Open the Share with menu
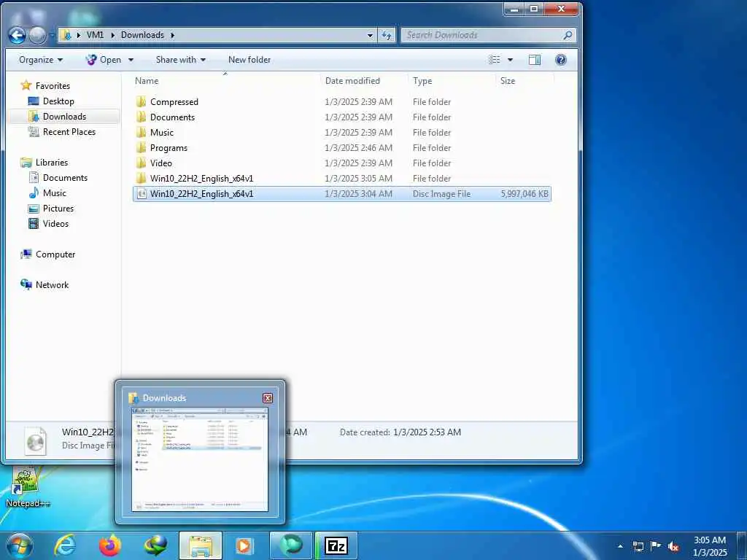This screenshot has width=747, height=560. (181, 60)
